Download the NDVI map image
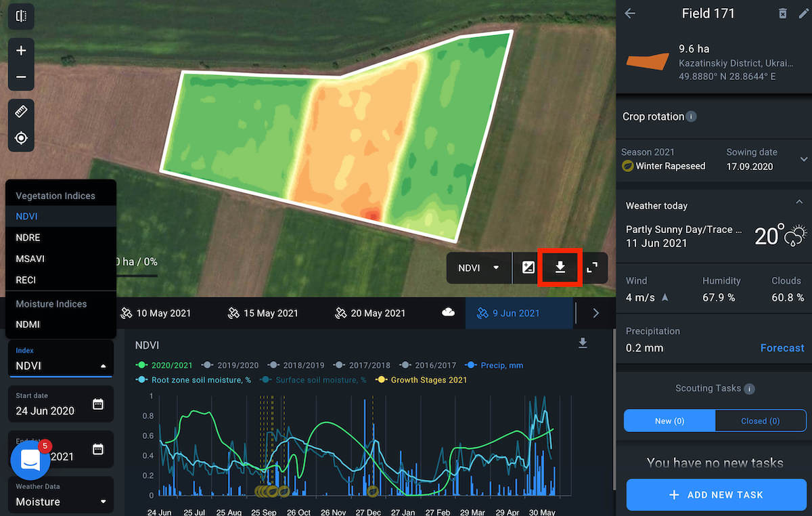 point(560,267)
